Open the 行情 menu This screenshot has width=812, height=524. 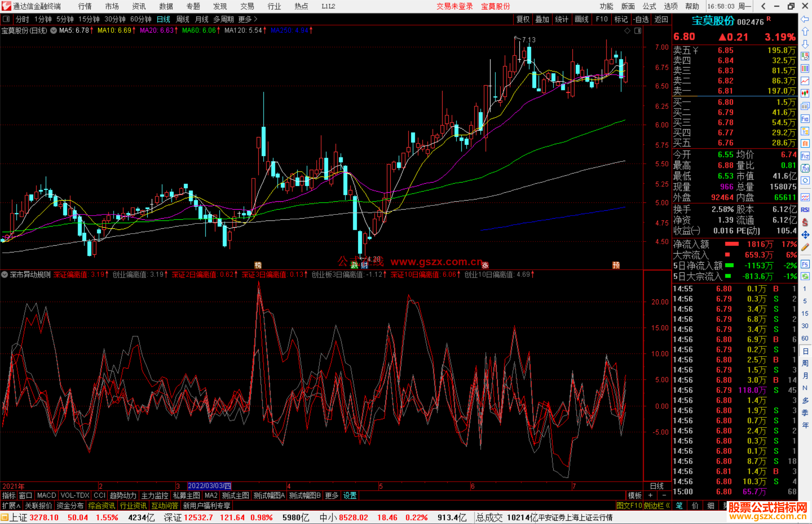pos(85,6)
